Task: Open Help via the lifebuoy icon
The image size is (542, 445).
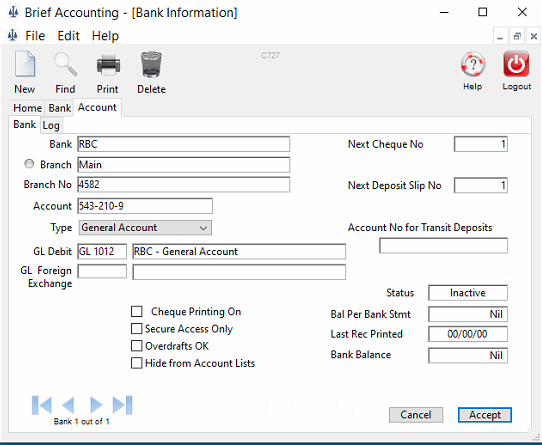Action: [473, 64]
